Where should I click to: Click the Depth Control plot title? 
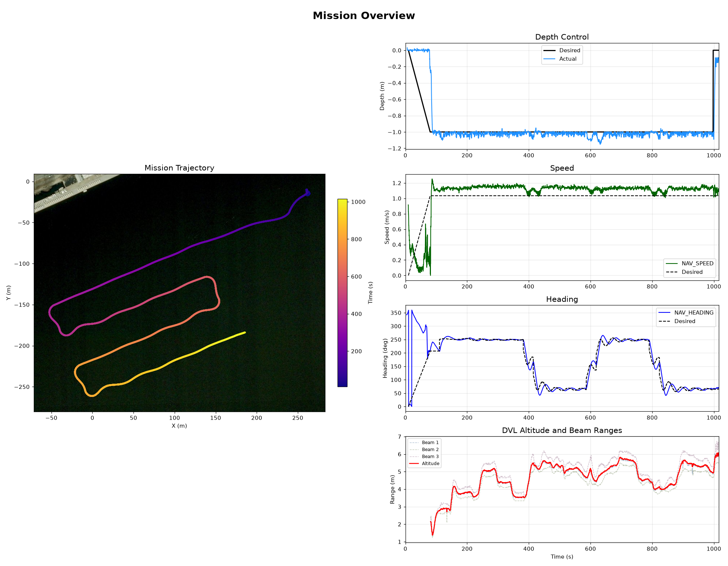562,37
